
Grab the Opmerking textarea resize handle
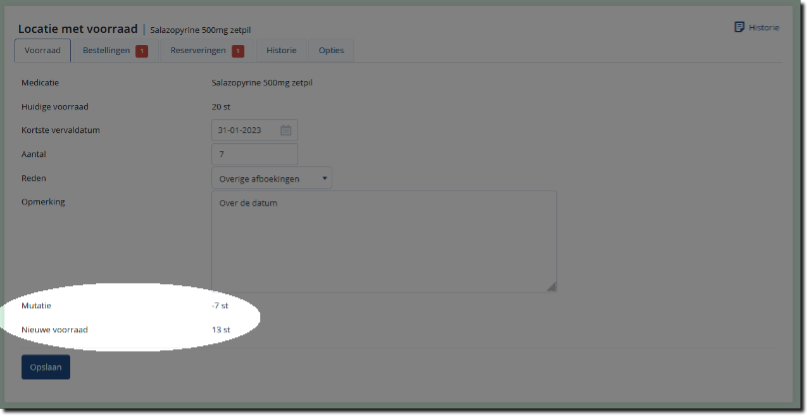[551, 287]
